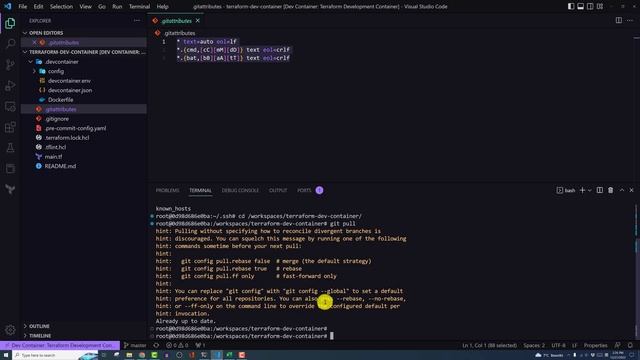Change encoding via UTF-8 status item
The height and width of the screenshot is (360, 640).
pyautogui.click(x=558, y=345)
